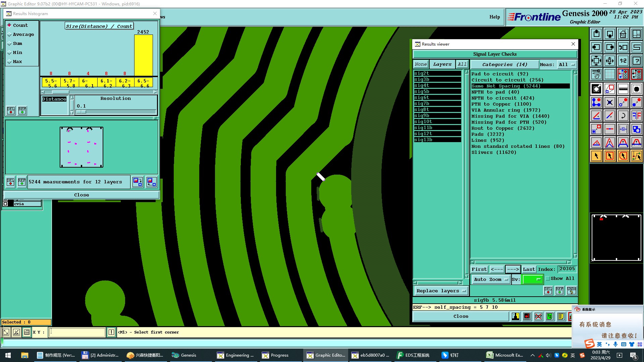The width and height of the screenshot is (644, 362).
Task: Click the green 12 numbered icon
Action: click(550, 316)
